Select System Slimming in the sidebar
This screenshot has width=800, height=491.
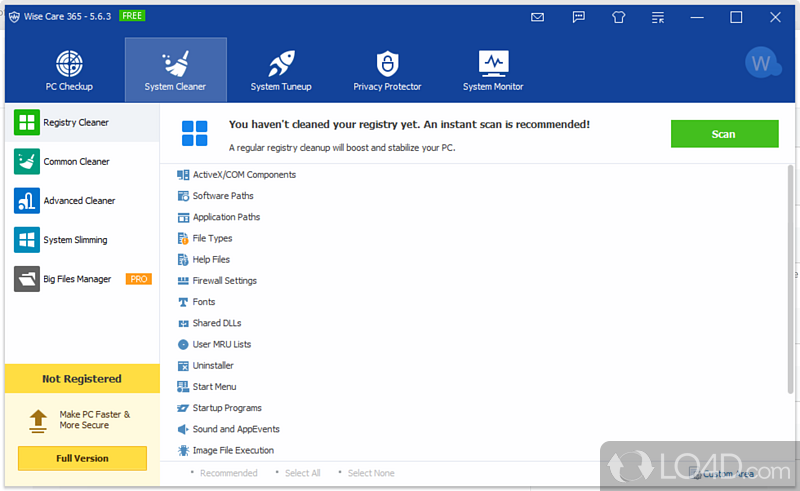pyautogui.click(x=75, y=240)
